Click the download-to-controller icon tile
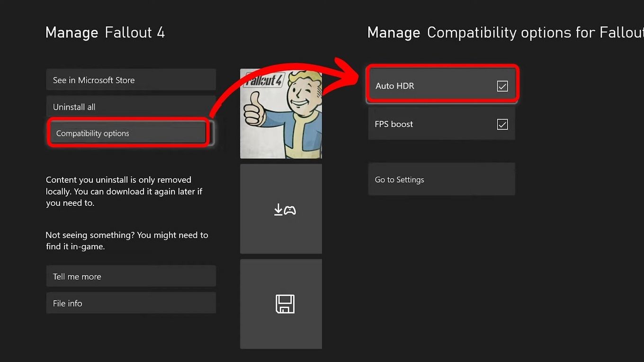Screen dimensions: 644x362 click(x=281, y=209)
